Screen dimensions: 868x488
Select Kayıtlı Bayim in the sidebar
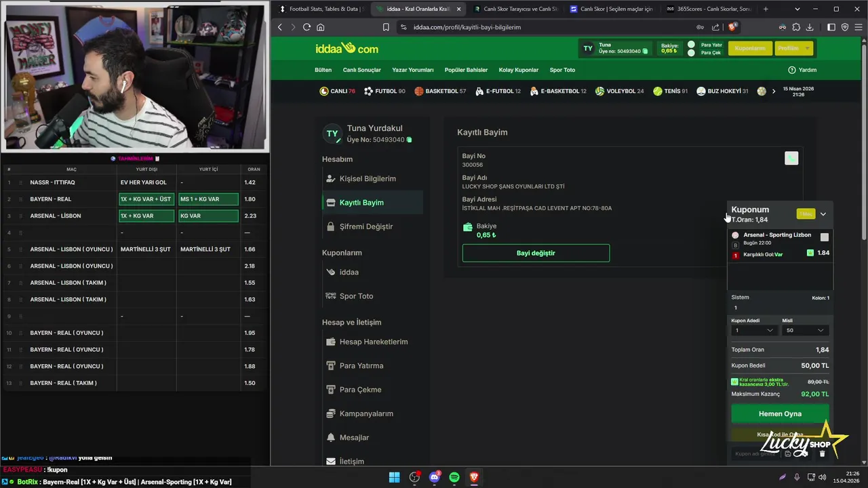[372, 203]
